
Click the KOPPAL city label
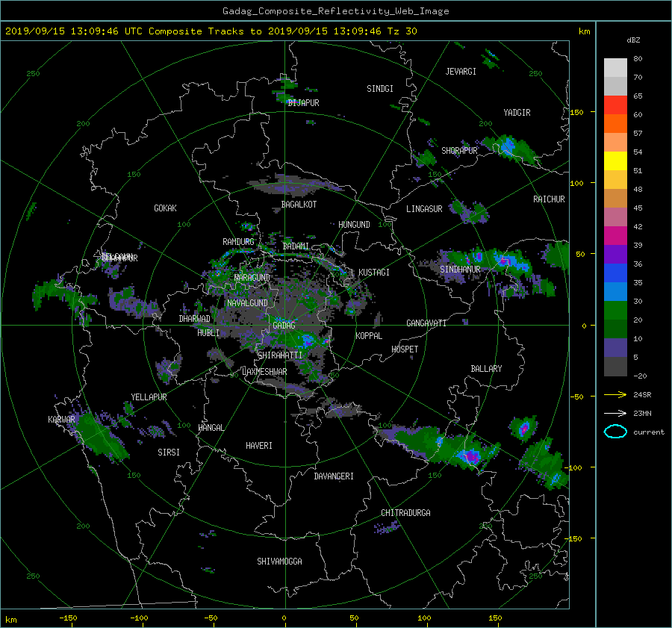369,336
